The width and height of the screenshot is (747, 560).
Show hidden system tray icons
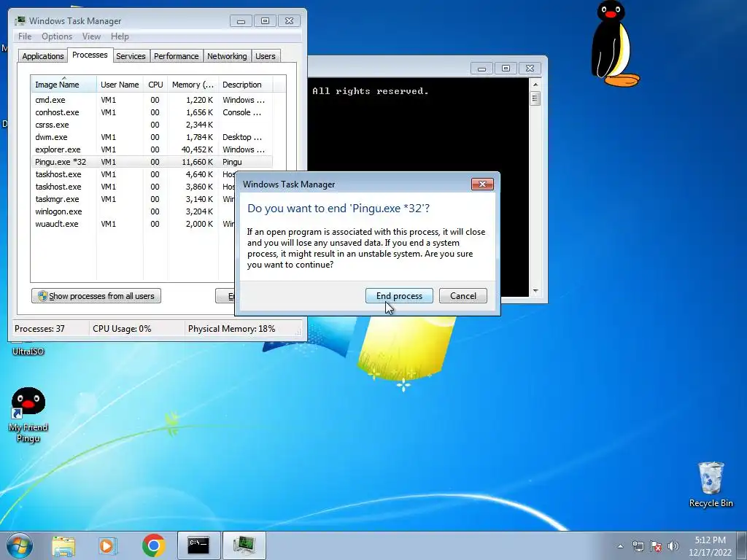(x=620, y=546)
